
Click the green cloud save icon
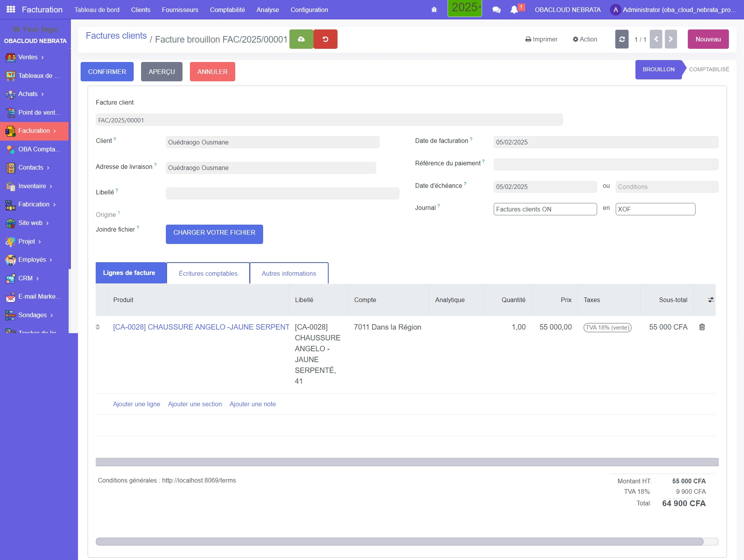[x=301, y=39]
